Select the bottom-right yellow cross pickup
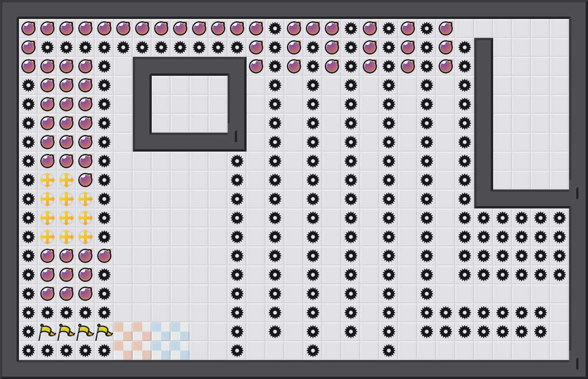 pos(85,237)
